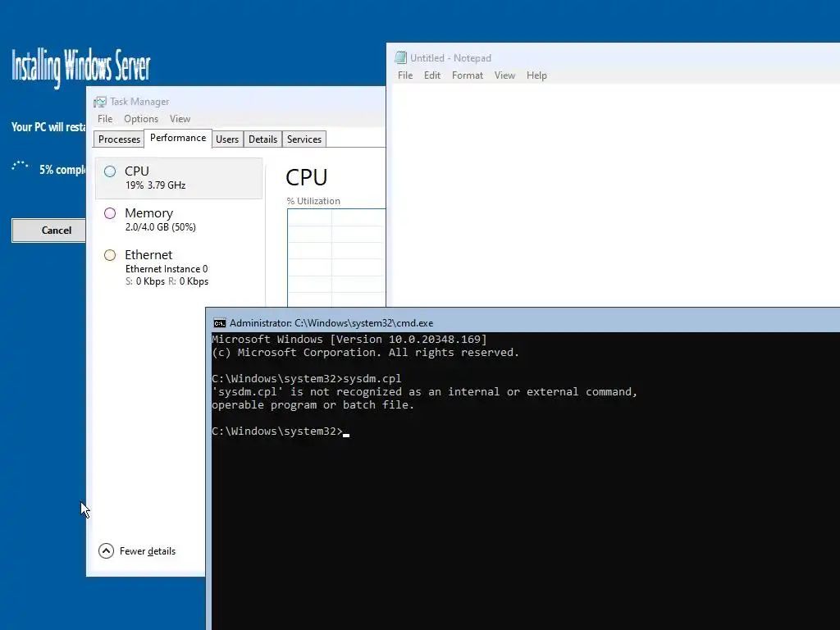Screen dimensions: 840x630
Task: Click inside the Notepad text area
Action: 616,195
